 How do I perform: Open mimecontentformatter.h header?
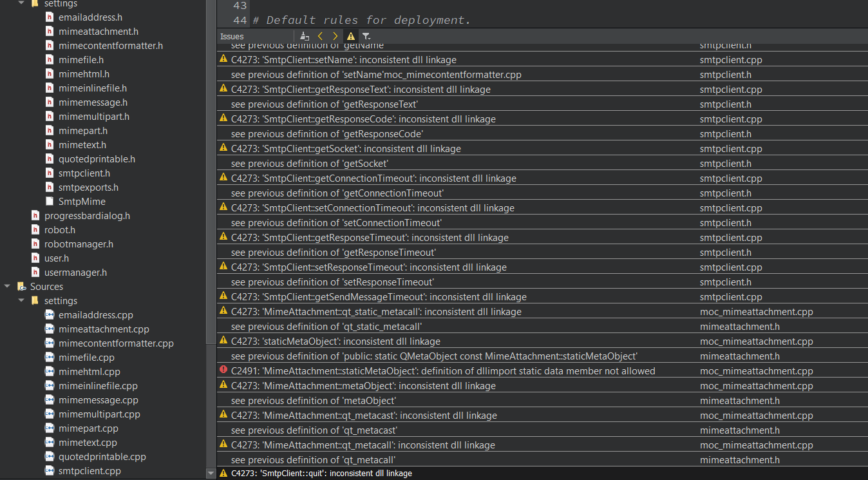coord(111,46)
